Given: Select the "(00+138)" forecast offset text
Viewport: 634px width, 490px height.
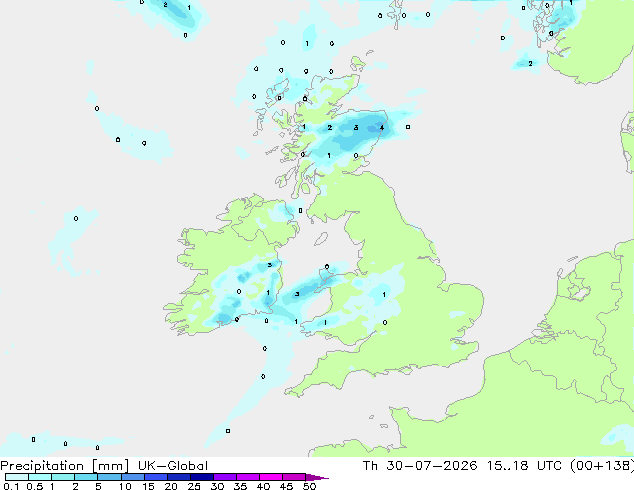Looking at the screenshot, I should pos(602,466).
